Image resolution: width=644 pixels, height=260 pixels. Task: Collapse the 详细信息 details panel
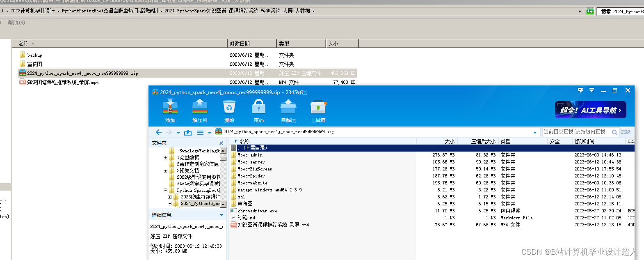click(222, 215)
